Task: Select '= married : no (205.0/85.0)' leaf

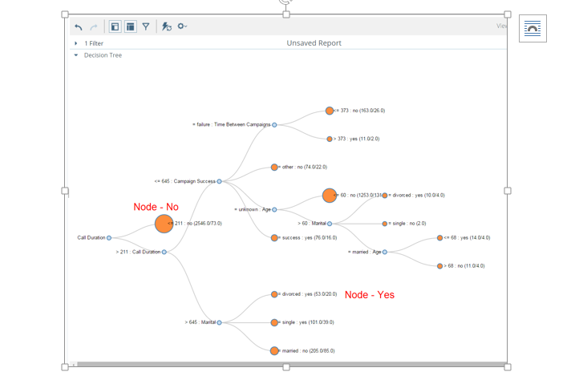Action: [274, 351]
